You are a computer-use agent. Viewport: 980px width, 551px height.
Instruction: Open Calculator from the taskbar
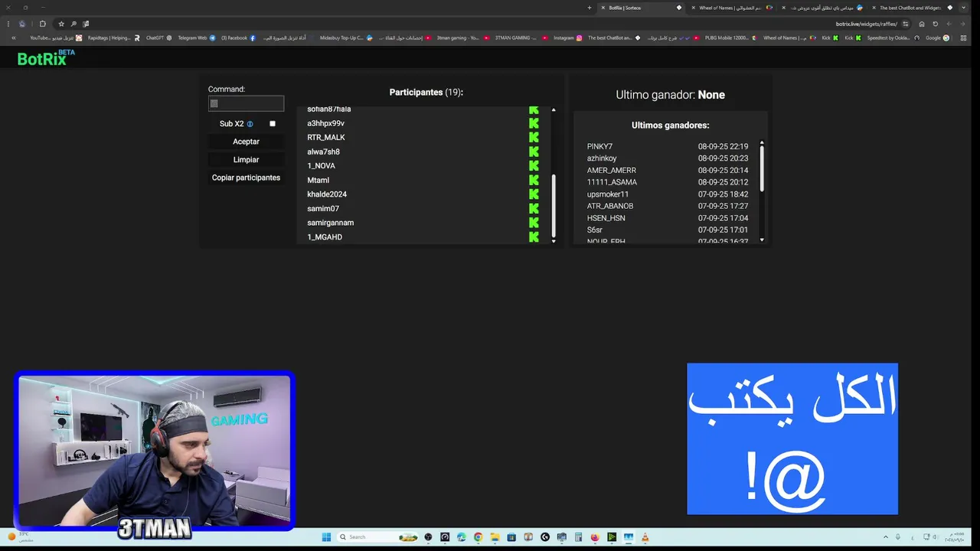pos(578,537)
